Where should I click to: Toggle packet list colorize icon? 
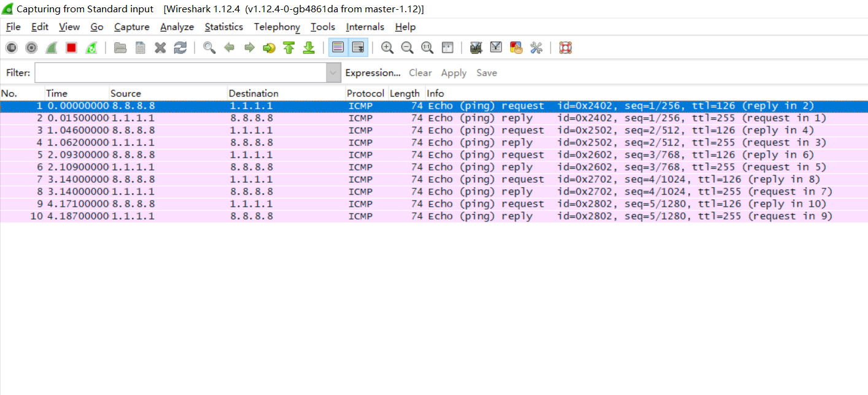[338, 48]
